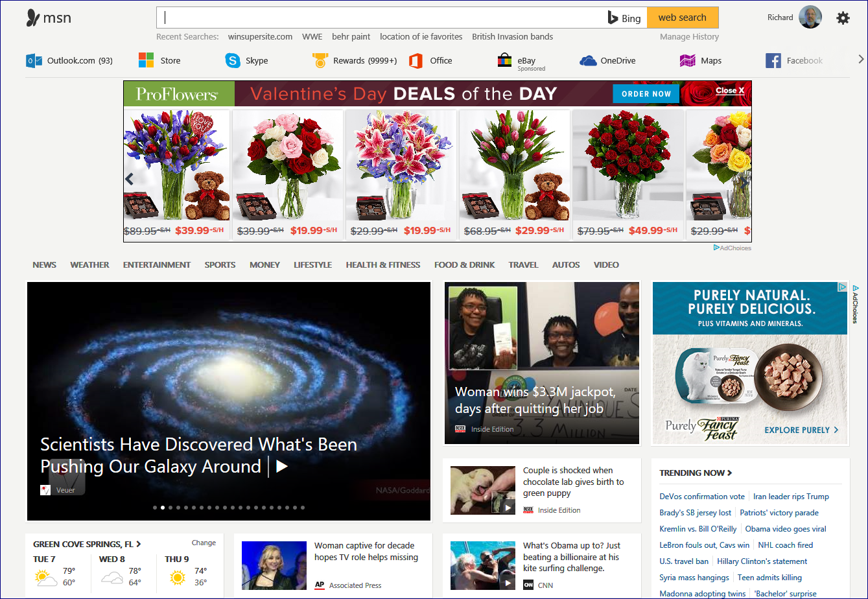Click the orange web search button

tap(683, 18)
